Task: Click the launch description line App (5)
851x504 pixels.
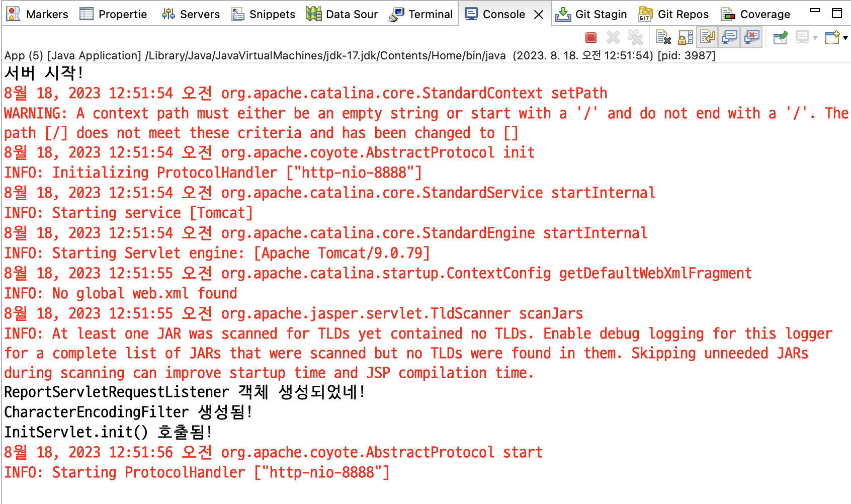Action: tap(360, 55)
